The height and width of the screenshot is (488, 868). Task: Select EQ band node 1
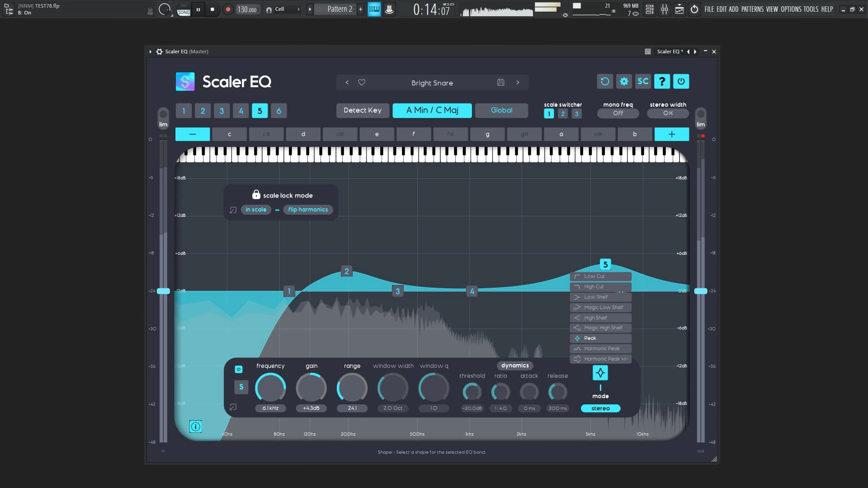(289, 291)
